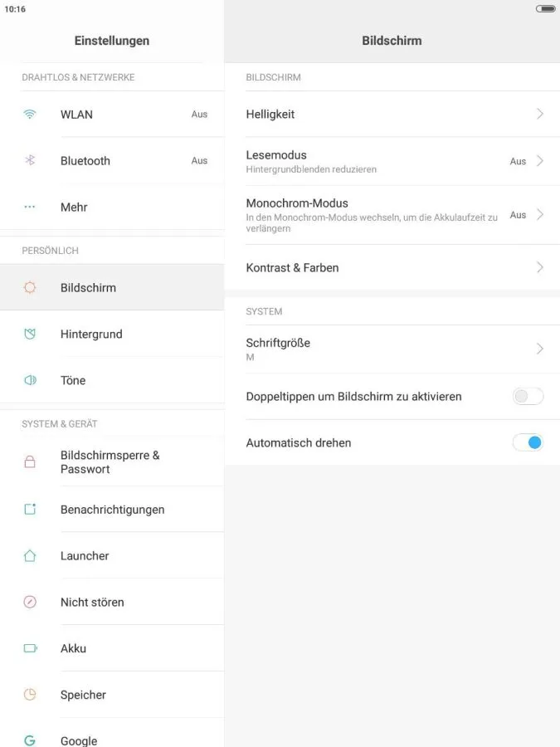The width and height of the screenshot is (560, 747).
Task: Disable the Automatisch drehen switch
Action: tap(528, 442)
